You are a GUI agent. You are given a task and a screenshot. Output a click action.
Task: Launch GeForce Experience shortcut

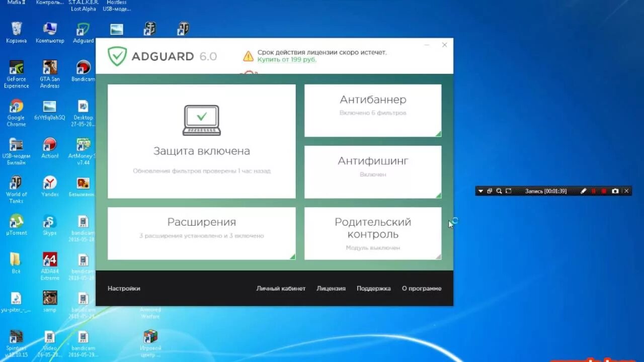click(17, 74)
